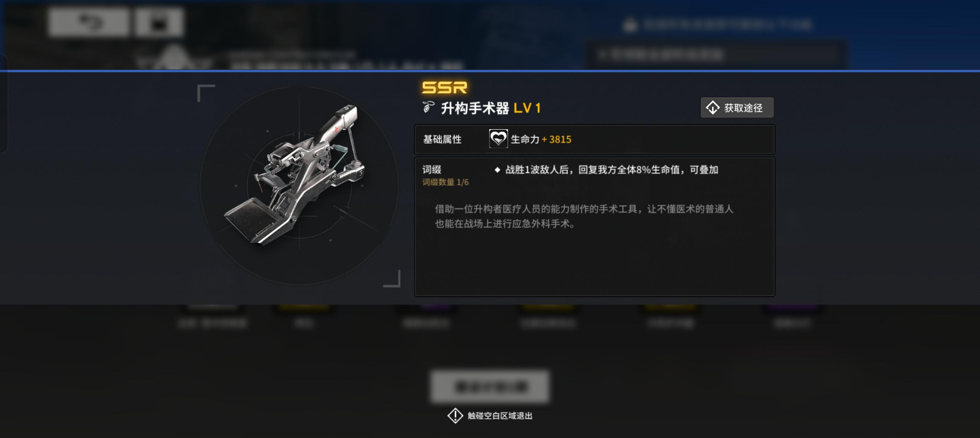980x438 pixels.
Task: Click the diamond bullet before the affix text
Action: pyautogui.click(x=497, y=170)
